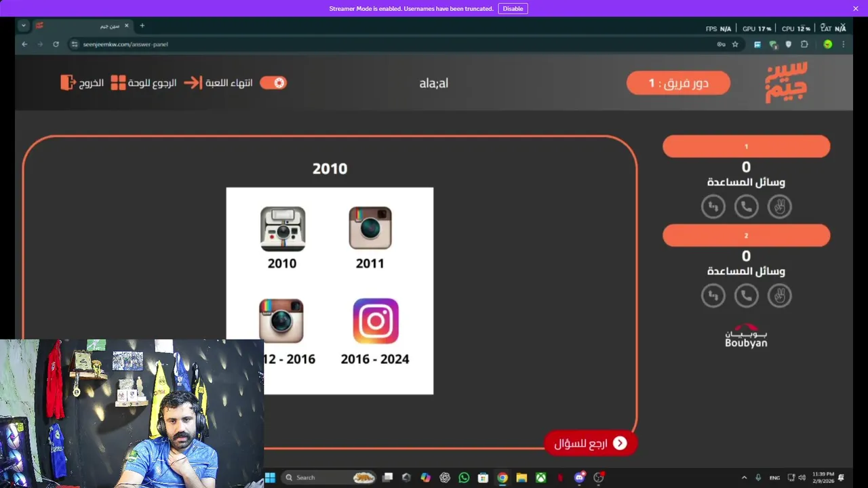This screenshot has width=868, height=488.
Task: Use team 2 phone call lifeline
Action: 747,296
